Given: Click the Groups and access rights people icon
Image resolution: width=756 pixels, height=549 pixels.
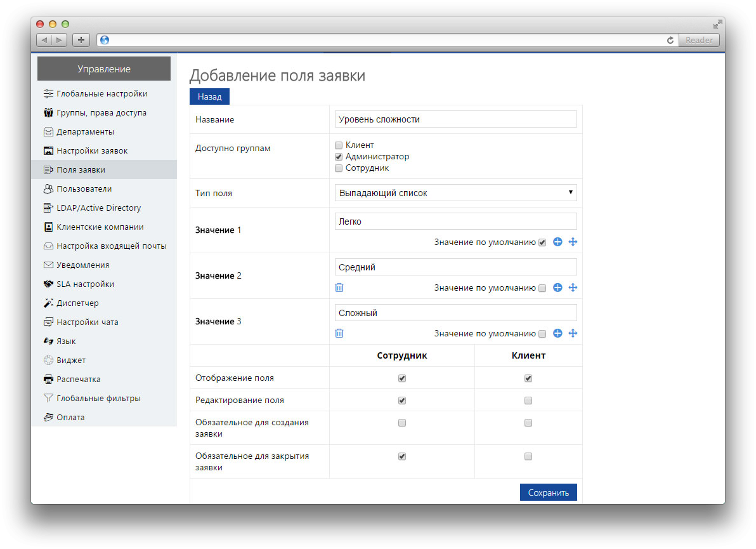Looking at the screenshot, I should click(48, 112).
